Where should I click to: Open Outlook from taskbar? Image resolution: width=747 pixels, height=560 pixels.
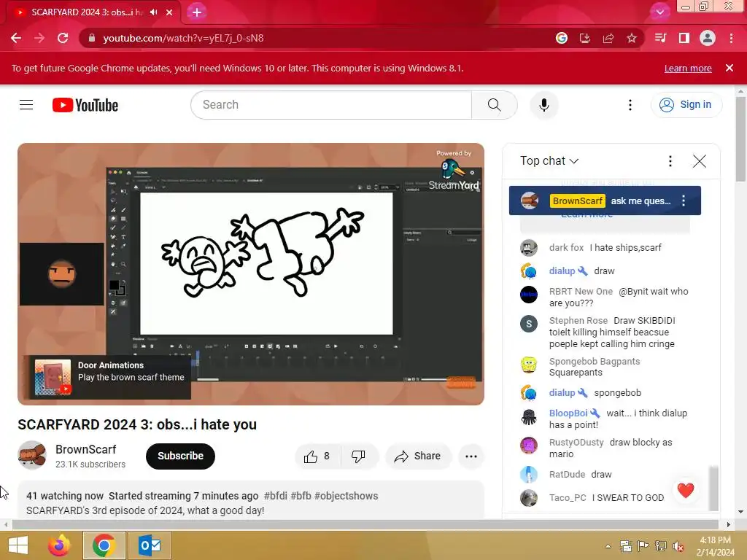[150, 545]
